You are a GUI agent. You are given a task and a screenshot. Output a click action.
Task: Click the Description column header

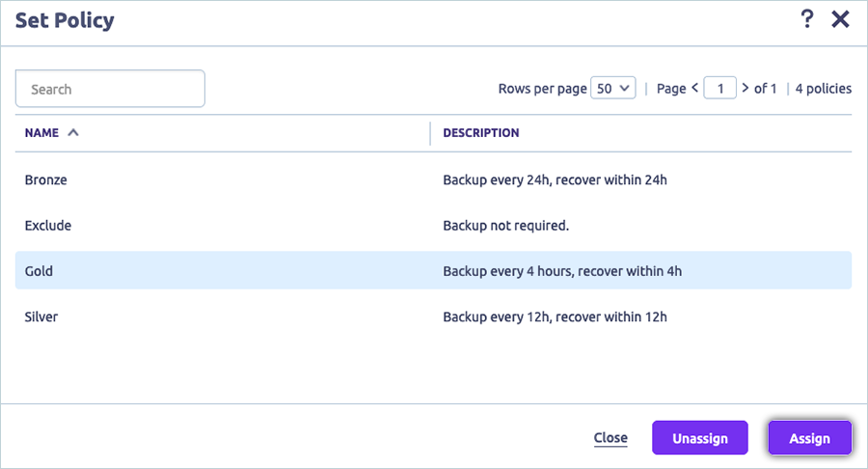click(481, 133)
